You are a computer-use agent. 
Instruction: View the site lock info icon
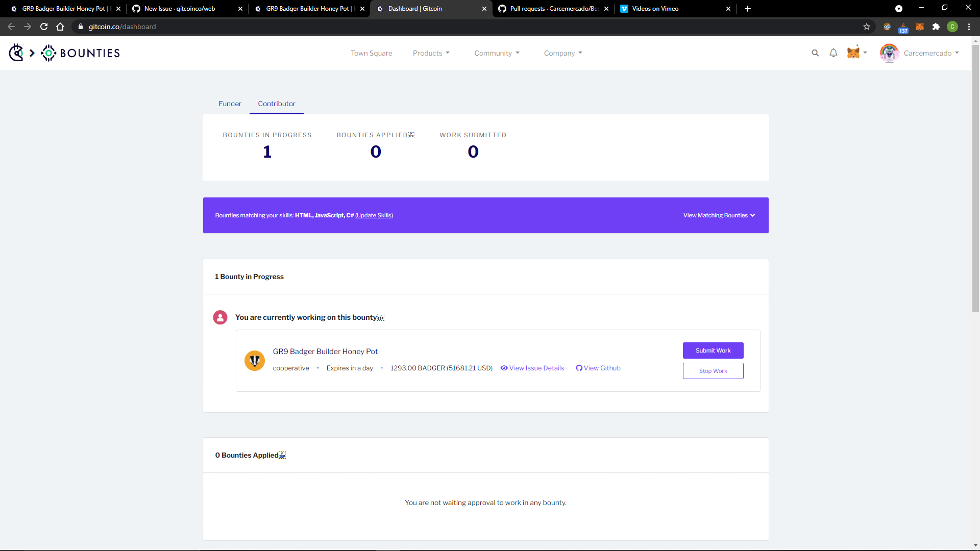click(80, 27)
